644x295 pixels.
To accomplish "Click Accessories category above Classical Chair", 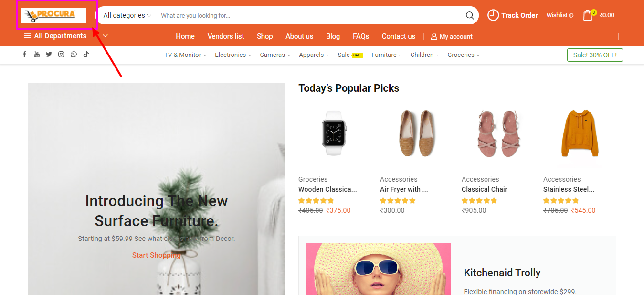I will click(x=480, y=179).
